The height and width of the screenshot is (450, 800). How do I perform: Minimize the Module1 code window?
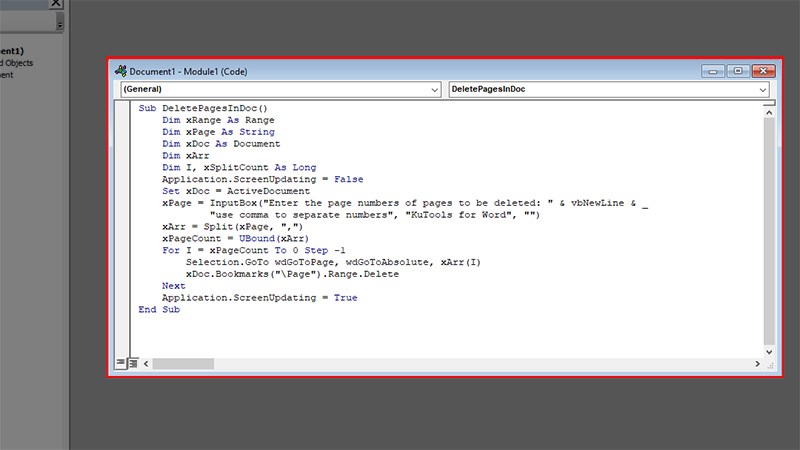713,71
